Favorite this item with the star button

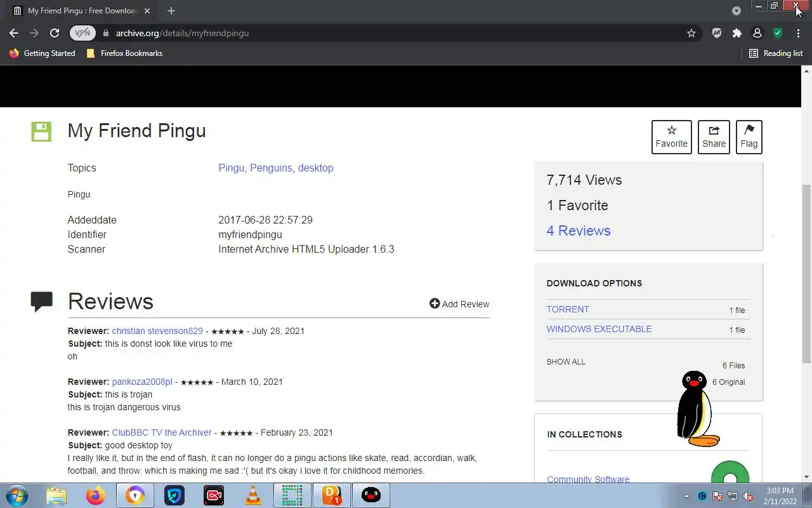(672, 137)
